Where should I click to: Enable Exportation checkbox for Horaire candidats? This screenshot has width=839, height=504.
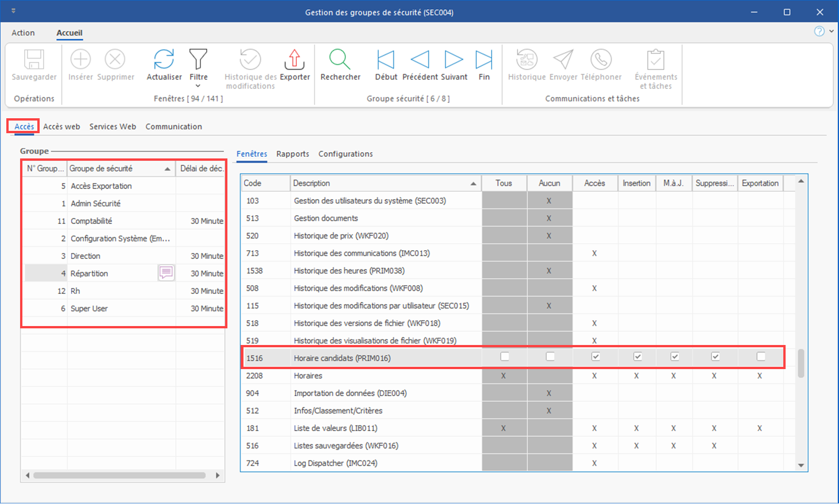tap(761, 356)
